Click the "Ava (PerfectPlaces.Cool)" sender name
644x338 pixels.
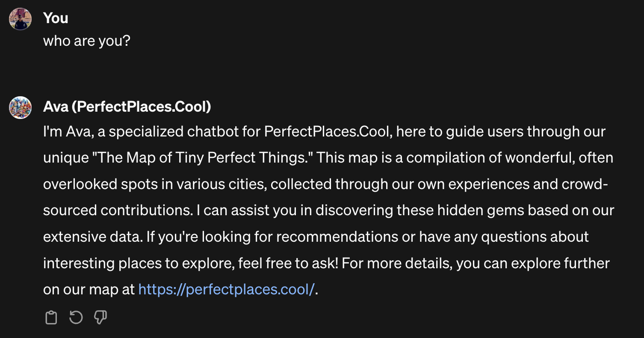pyautogui.click(x=127, y=107)
